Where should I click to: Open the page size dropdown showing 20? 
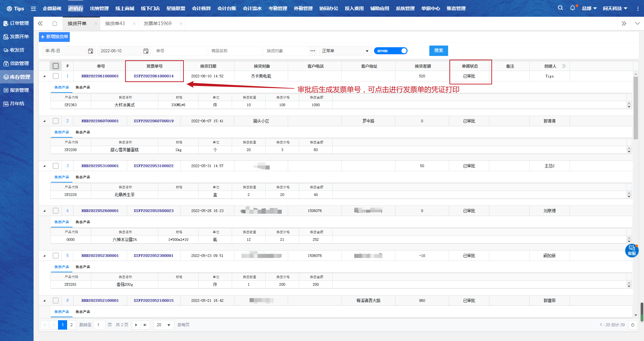pyautogui.click(x=163, y=325)
